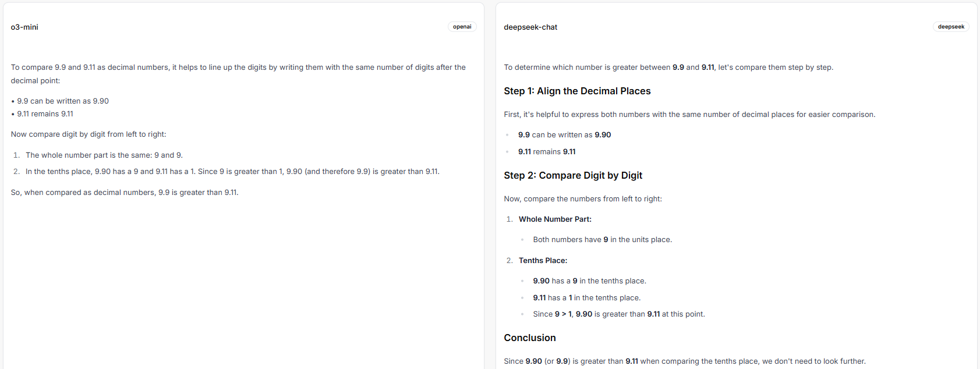Click the bullet 'Since 9 > 1, 9.90 is greater than 9.11'
This screenshot has width=980, height=369.
(619, 314)
